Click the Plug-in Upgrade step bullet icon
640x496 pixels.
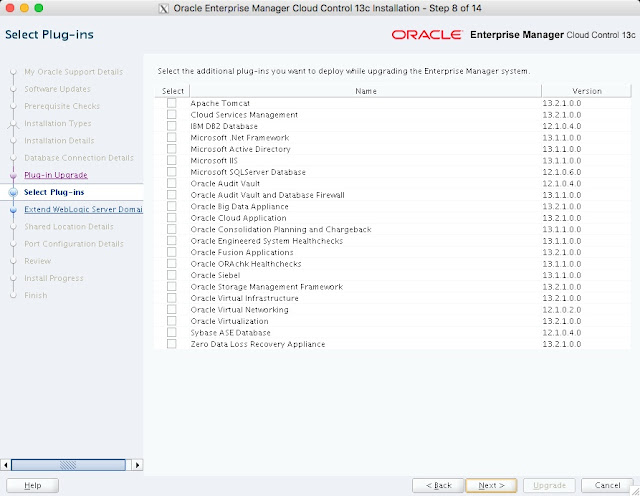pyautogui.click(x=13, y=175)
